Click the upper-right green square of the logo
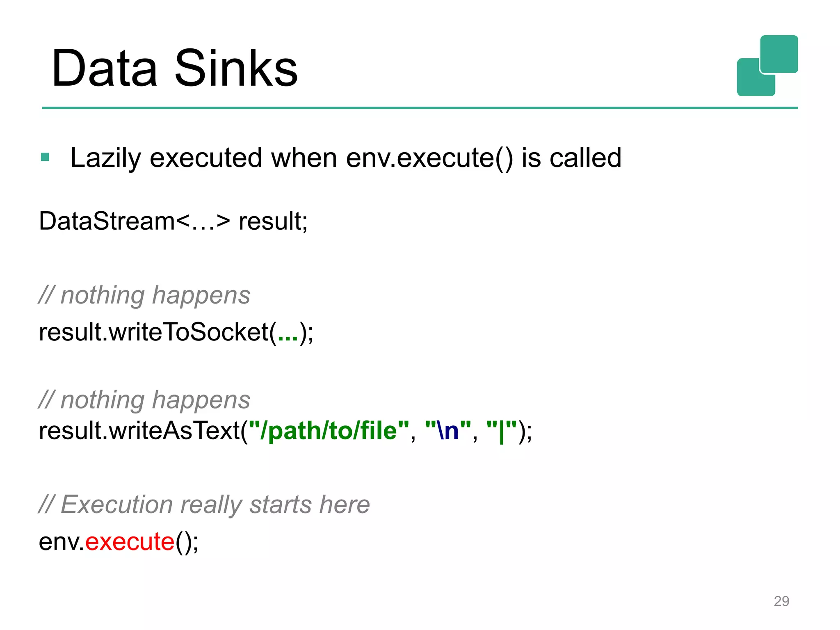The width and height of the screenshot is (840, 630). tap(778, 54)
